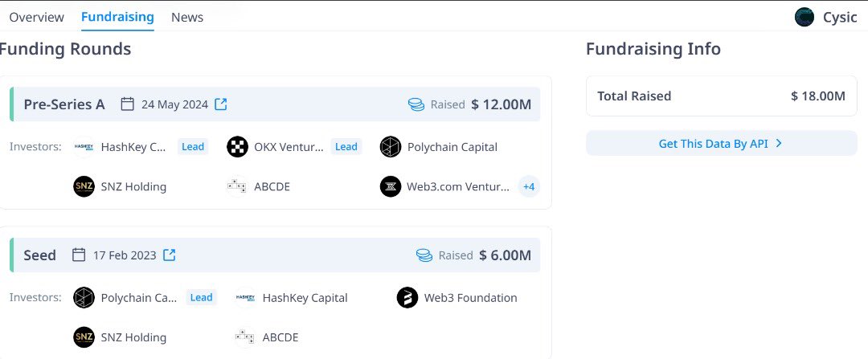Open the Seed round external source link icon
Viewport: 868px width, 359px height.
[x=170, y=255]
